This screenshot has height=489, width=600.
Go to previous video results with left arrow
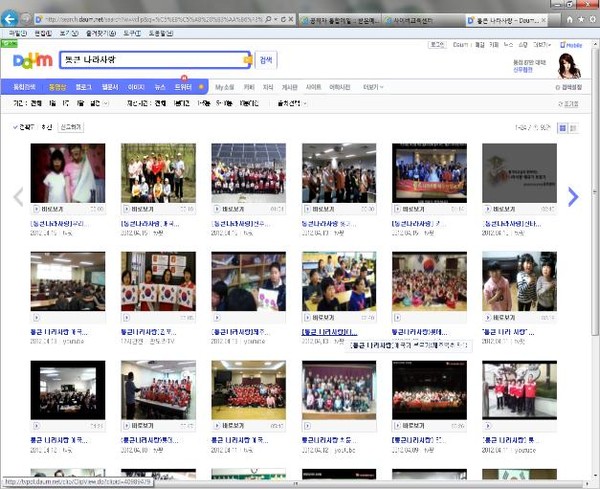(x=17, y=197)
